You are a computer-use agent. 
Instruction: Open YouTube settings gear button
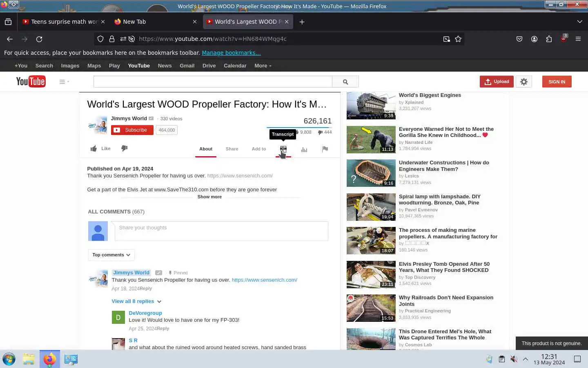(x=524, y=82)
